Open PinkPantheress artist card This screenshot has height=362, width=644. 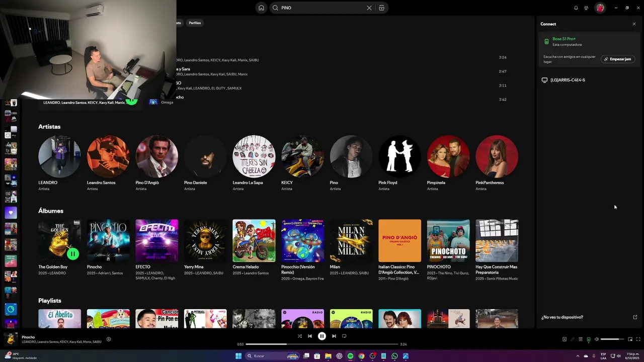pyautogui.click(x=497, y=163)
